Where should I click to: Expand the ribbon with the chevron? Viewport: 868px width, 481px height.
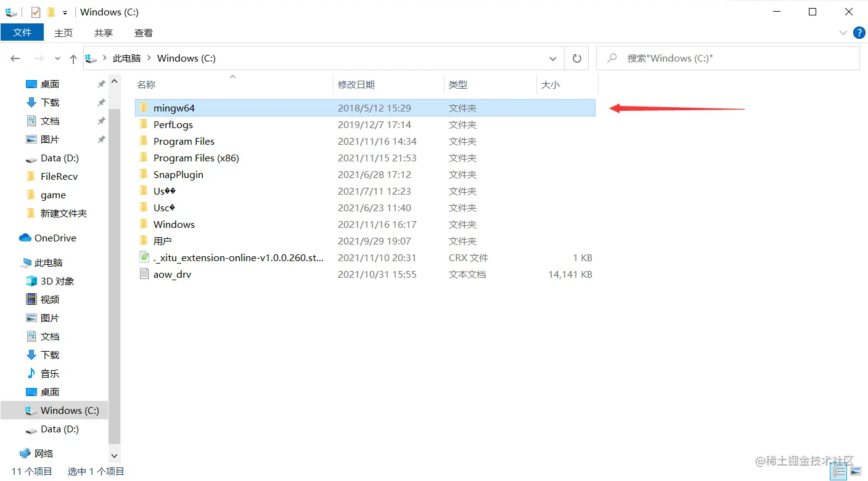tap(843, 33)
